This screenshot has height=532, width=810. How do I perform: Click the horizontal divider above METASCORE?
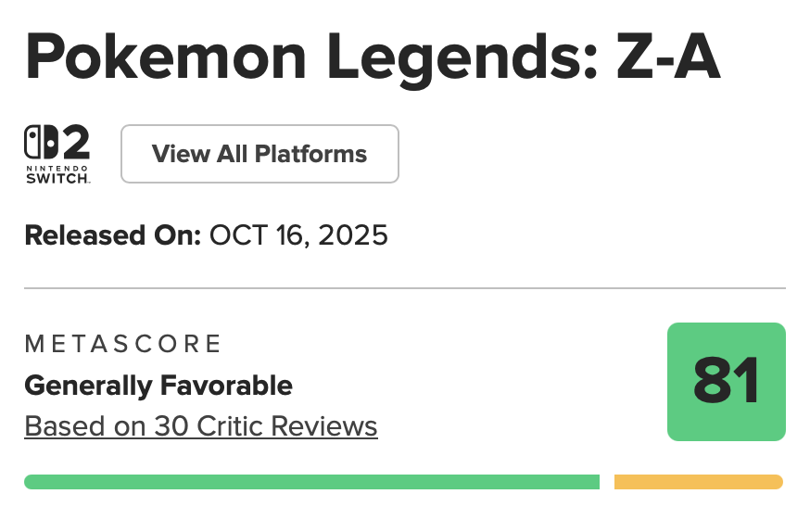(x=405, y=288)
